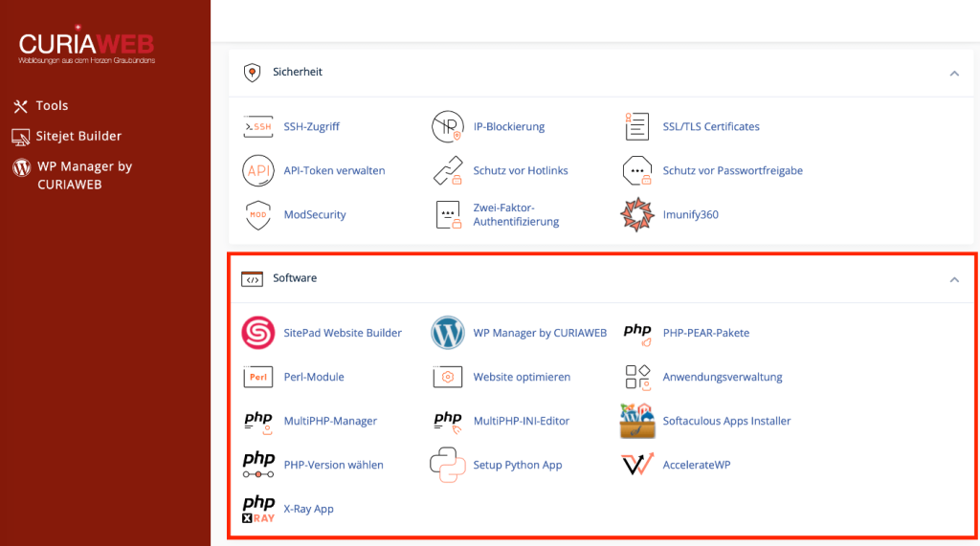Screen dimensions: 980x546
Task: Open the AccelerateWP link
Action: (x=697, y=465)
